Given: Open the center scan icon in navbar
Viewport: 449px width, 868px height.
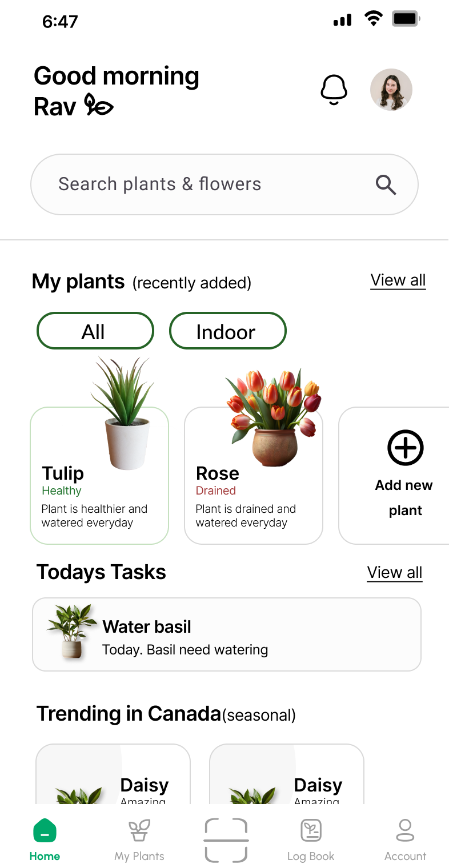Looking at the screenshot, I should point(226,840).
